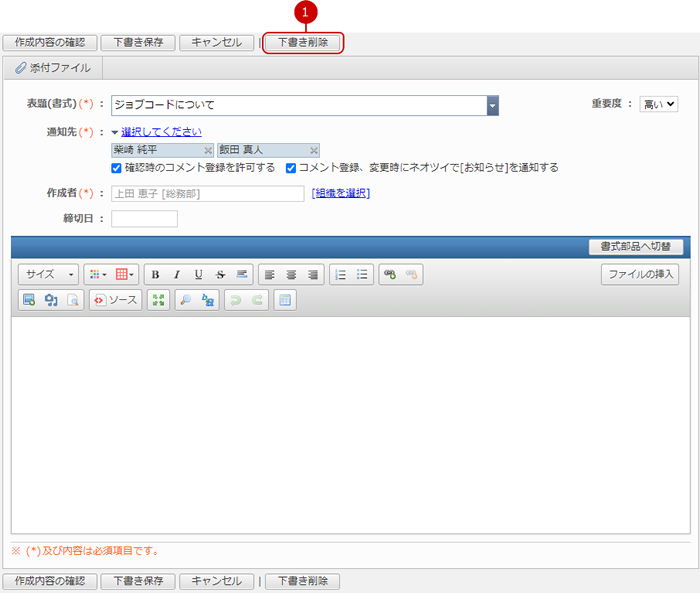Maximize the editor with the green arrows icon

tap(158, 300)
